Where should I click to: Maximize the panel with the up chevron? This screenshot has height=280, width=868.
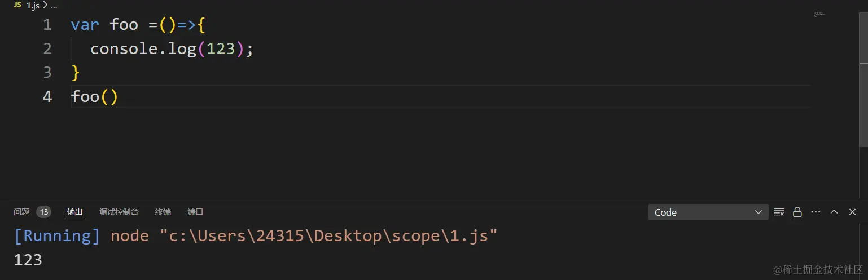point(834,212)
